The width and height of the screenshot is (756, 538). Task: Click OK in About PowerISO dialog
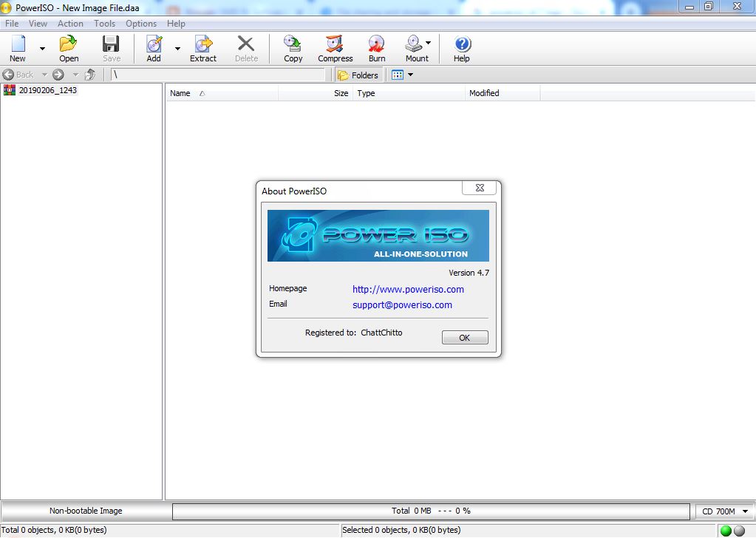point(465,338)
